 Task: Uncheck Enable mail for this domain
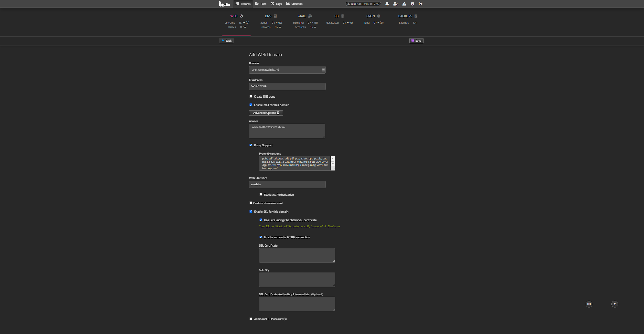[x=251, y=105]
